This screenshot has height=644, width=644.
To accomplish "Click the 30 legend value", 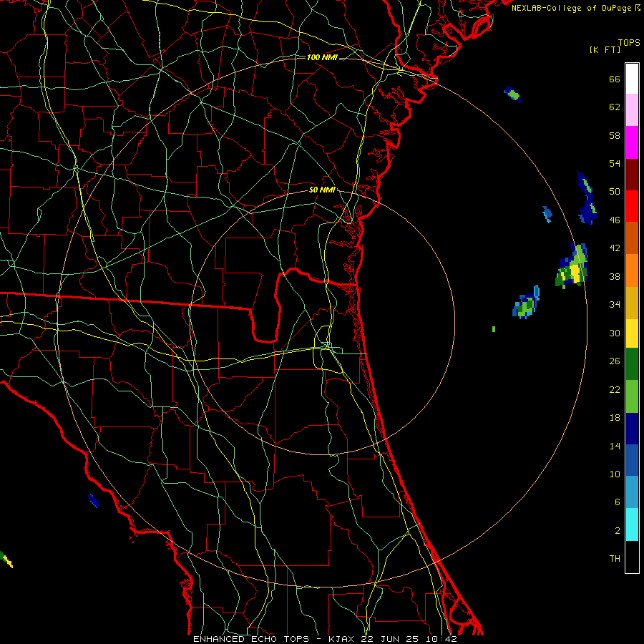I will pyautogui.click(x=615, y=333).
